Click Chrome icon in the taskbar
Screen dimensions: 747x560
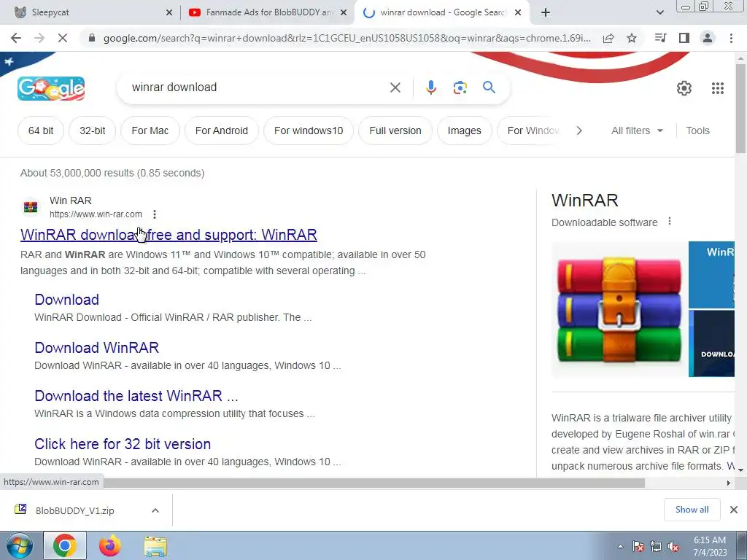65,545
